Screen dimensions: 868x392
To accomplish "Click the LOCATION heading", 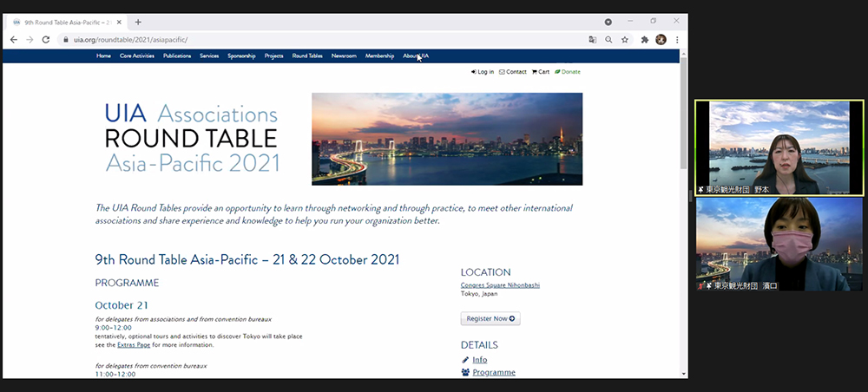I will [485, 272].
